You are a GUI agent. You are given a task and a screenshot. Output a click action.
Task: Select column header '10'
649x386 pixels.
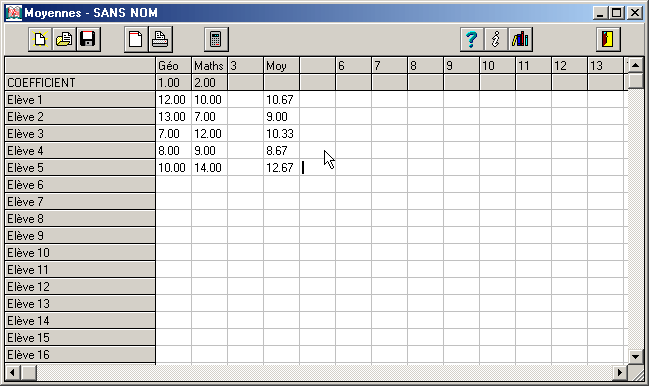498,66
